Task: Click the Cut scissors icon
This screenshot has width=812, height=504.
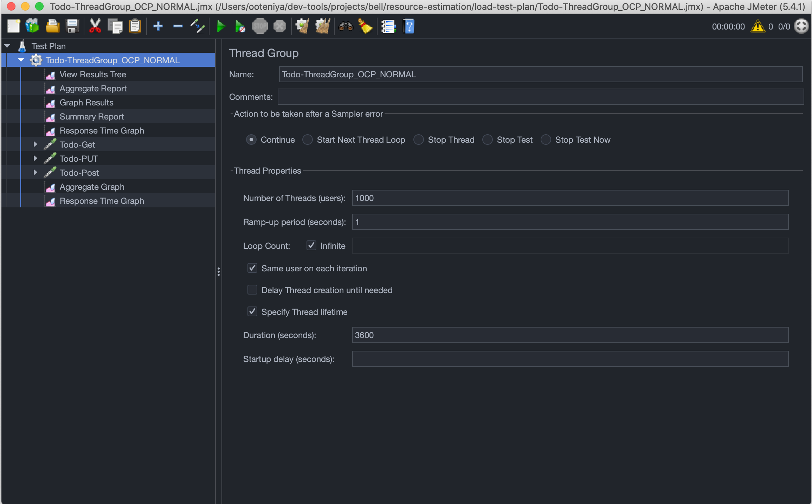Action: [95, 26]
